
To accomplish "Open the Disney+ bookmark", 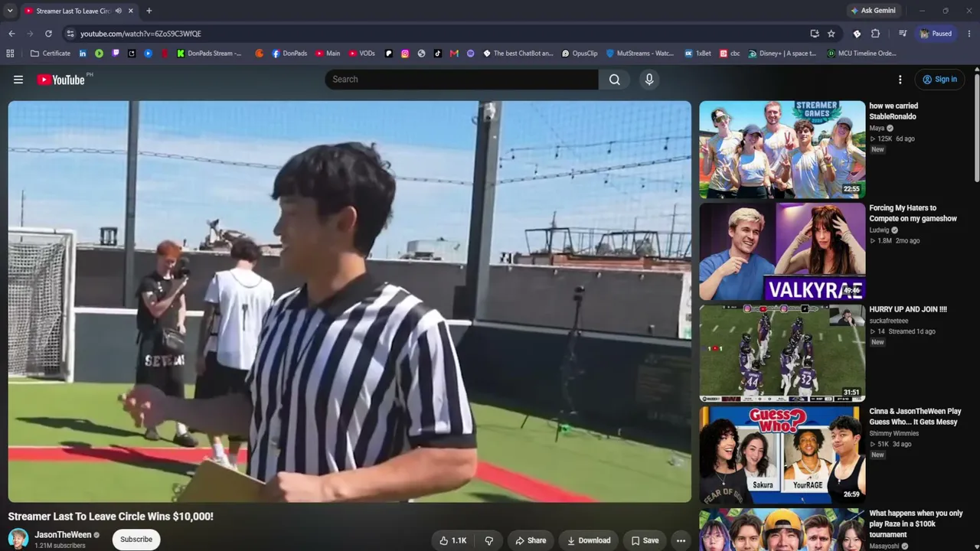I will [782, 54].
